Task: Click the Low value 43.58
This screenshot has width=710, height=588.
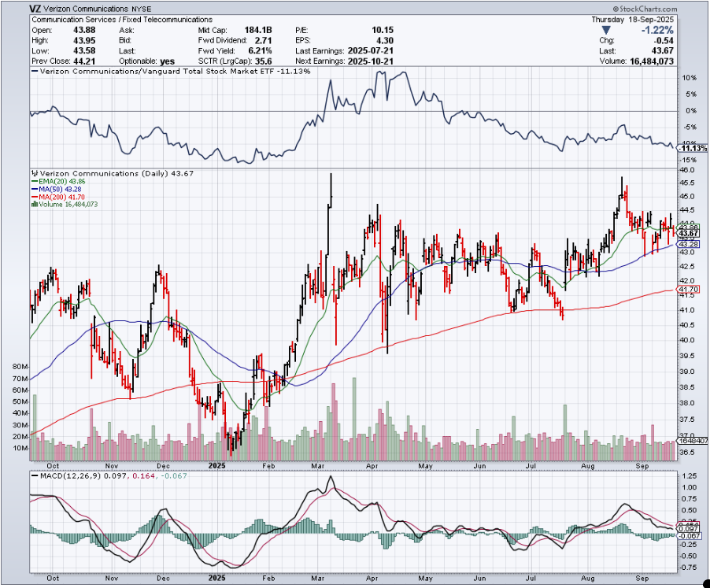Action: pyautogui.click(x=84, y=50)
